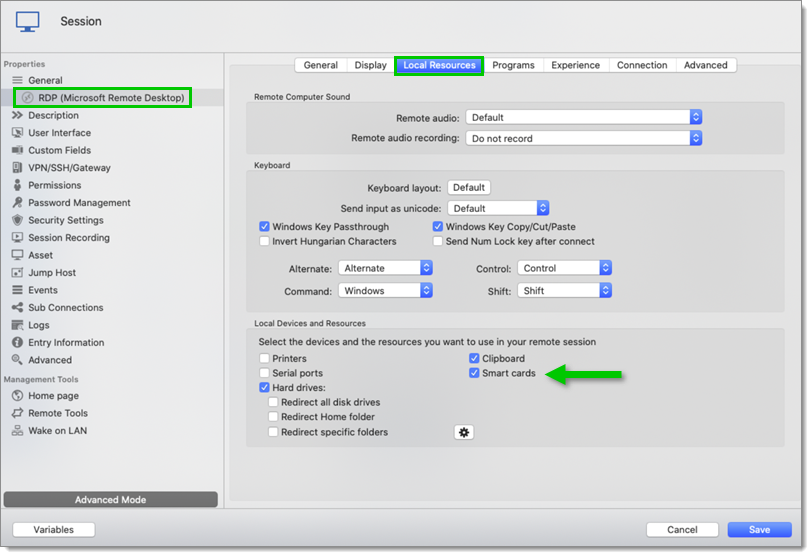Select Security Settings in the sidebar

click(66, 220)
